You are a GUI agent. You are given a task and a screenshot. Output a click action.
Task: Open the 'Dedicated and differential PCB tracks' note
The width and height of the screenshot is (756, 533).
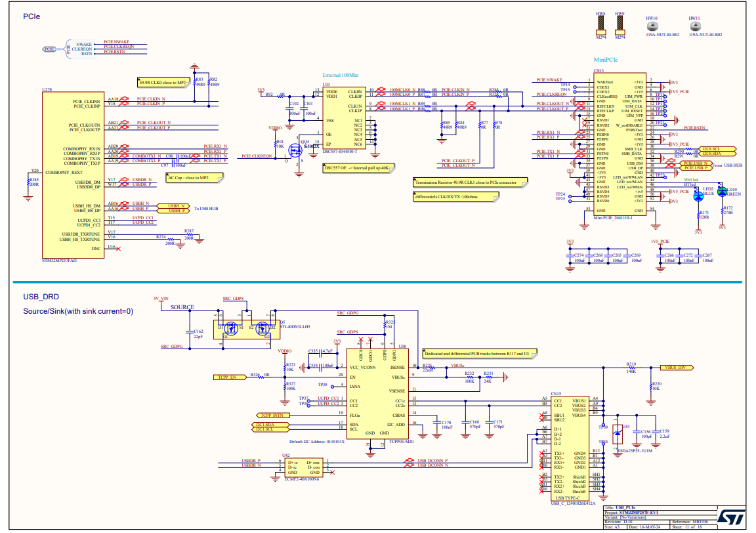(480, 354)
